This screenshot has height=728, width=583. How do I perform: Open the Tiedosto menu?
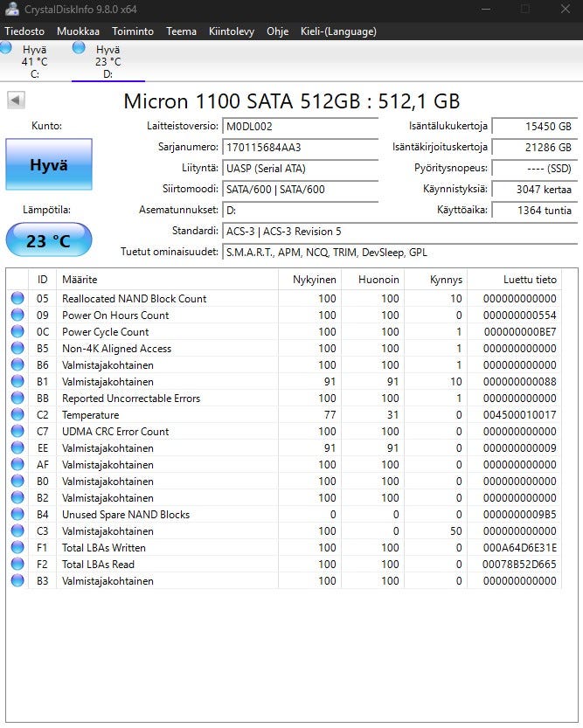click(x=24, y=31)
